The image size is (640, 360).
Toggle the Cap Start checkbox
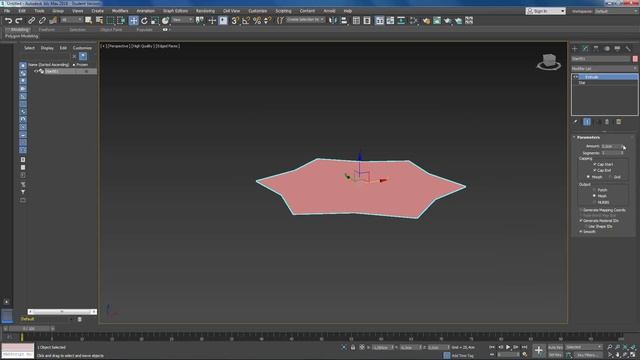tap(595, 164)
